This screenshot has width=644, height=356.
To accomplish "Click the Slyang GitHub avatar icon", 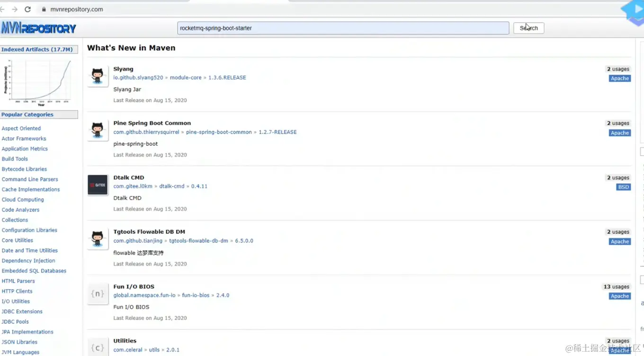I will tap(98, 76).
